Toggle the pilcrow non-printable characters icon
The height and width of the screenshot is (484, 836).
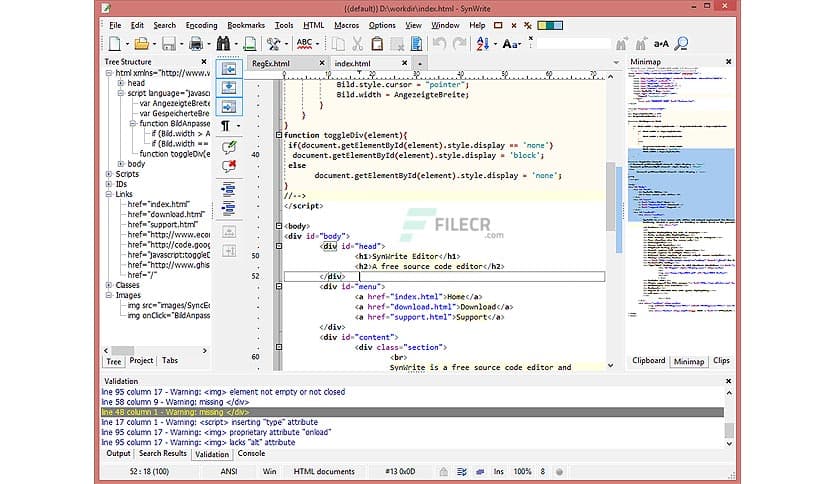pyautogui.click(x=225, y=126)
